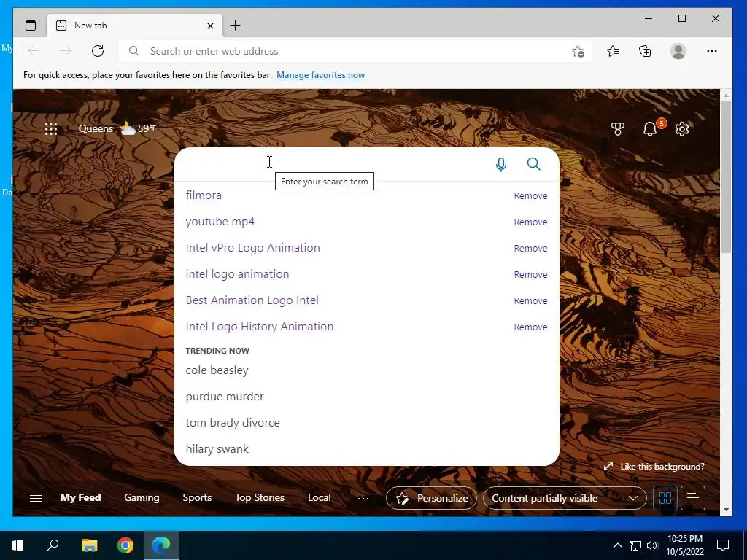This screenshot has width=747, height=560.
Task: Remove filmora from search history
Action: (x=531, y=195)
